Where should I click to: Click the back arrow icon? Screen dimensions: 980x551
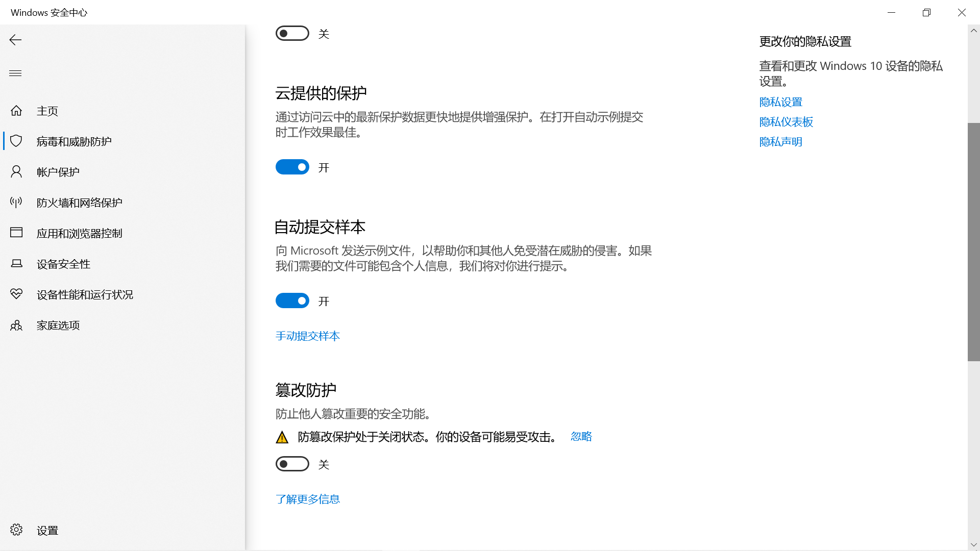coord(15,40)
